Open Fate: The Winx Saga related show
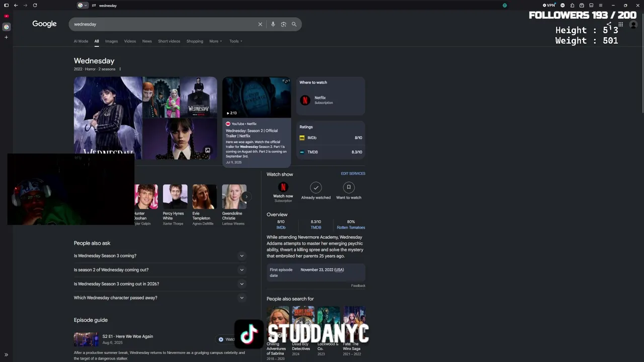Image resolution: width=644 pixels, height=362 pixels. click(354, 332)
